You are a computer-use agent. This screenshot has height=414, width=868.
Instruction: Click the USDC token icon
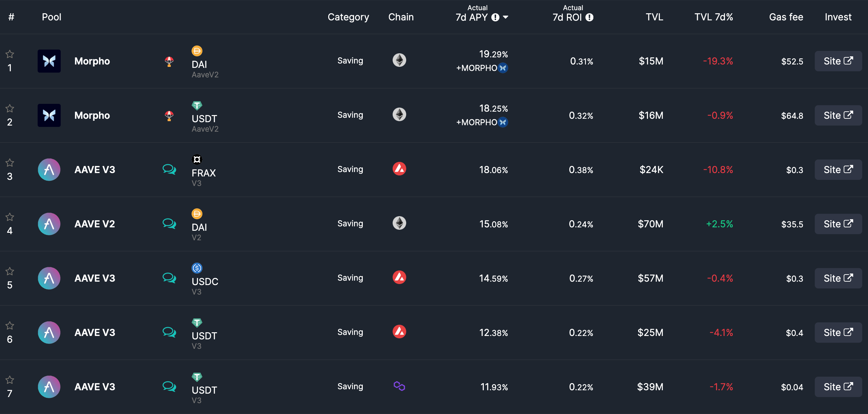point(197,268)
